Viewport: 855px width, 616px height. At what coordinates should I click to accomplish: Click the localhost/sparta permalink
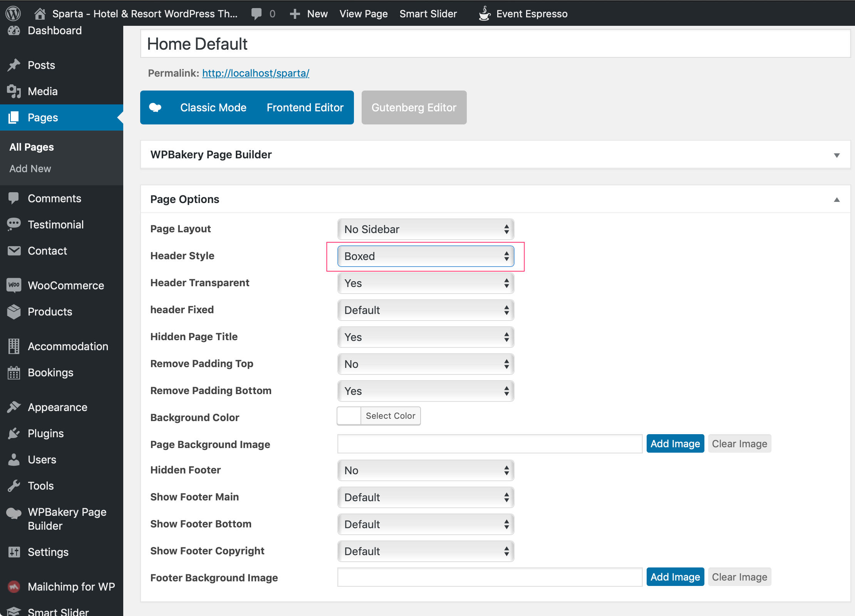pyautogui.click(x=255, y=73)
